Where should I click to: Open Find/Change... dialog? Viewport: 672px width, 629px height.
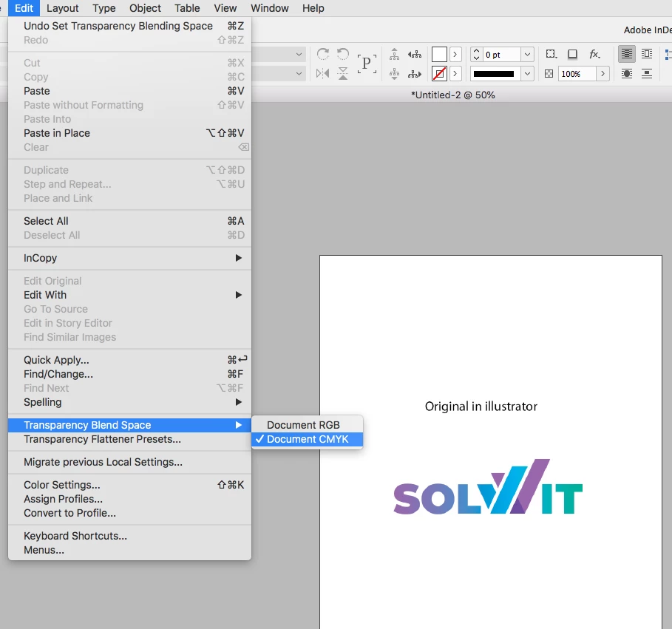(129, 374)
